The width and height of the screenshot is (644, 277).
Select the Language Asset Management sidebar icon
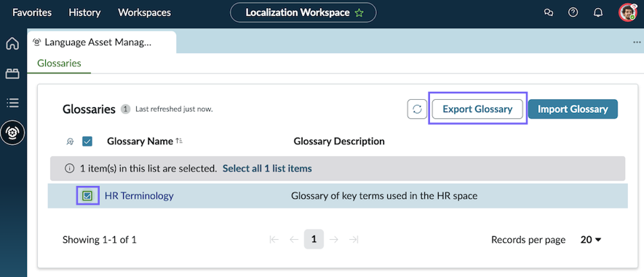coord(12,132)
